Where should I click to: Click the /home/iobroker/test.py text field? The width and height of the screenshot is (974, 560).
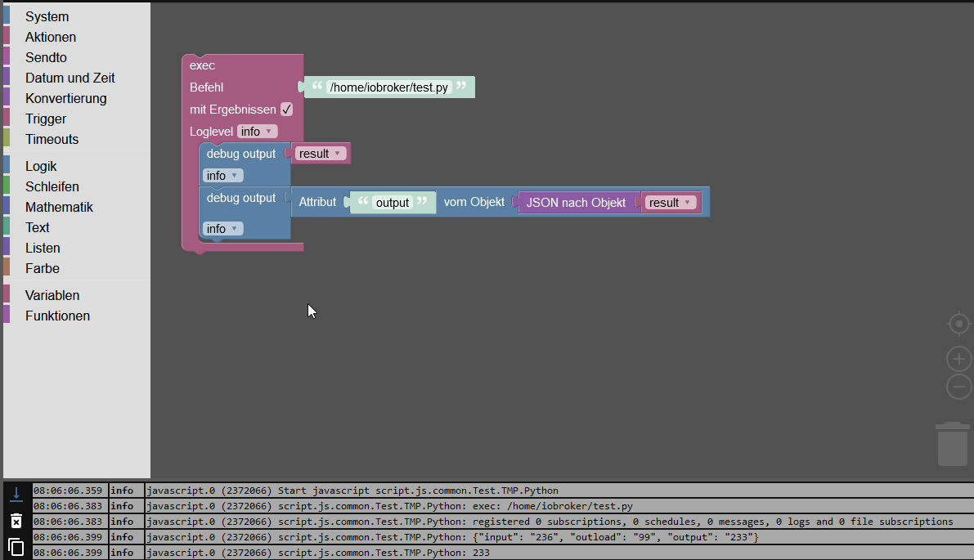[x=388, y=87]
